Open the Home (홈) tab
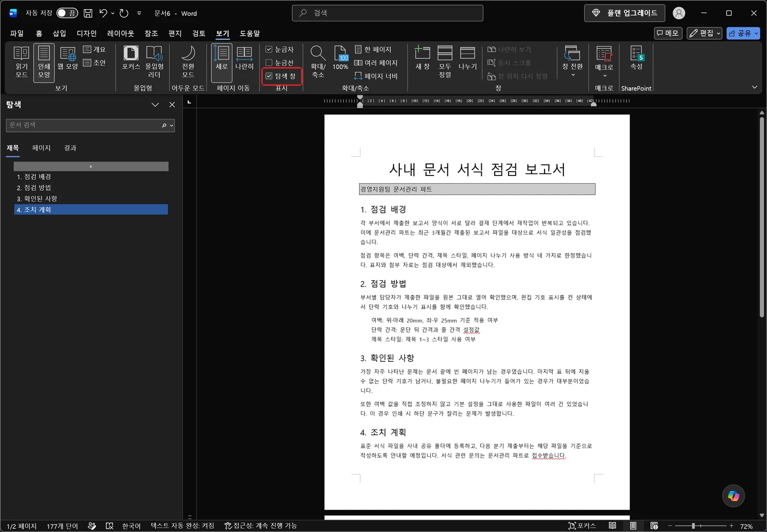Image resolution: width=767 pixels, height=532 pixels. coord(39,33)
